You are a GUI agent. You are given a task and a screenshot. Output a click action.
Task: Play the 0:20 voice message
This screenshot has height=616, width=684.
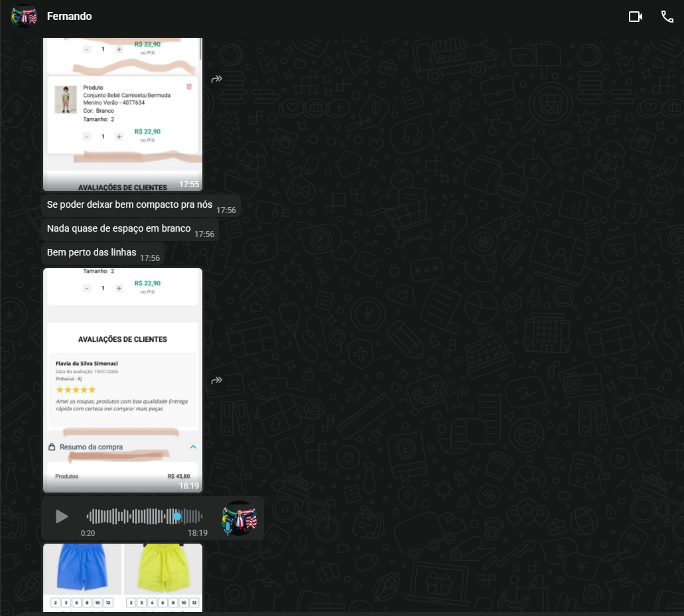62,516
